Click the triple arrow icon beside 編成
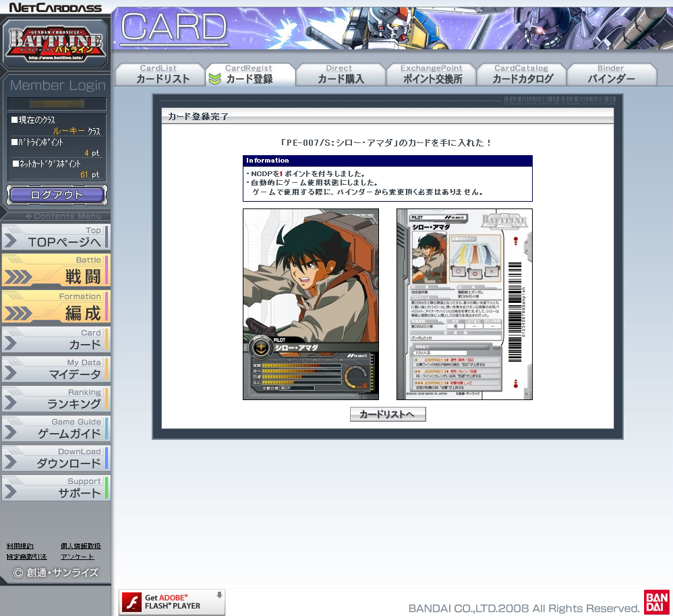The width and height of the screenshot is (673, 616). (x=18, y=314)
